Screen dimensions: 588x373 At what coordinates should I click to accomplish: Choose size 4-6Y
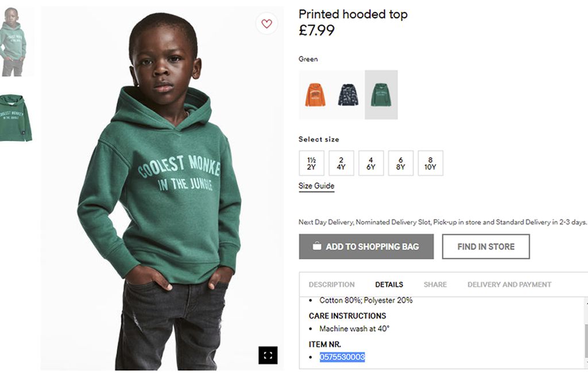pos(371,163)
